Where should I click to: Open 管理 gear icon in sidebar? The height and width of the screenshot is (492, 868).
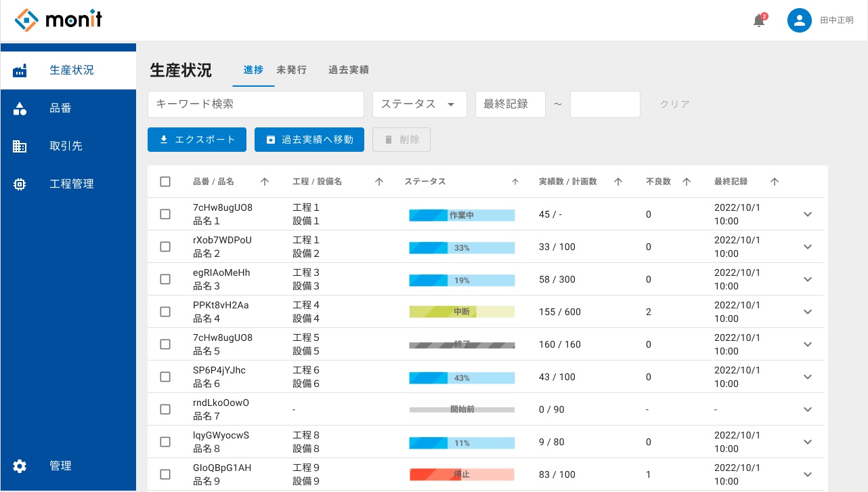click(20, 466)
